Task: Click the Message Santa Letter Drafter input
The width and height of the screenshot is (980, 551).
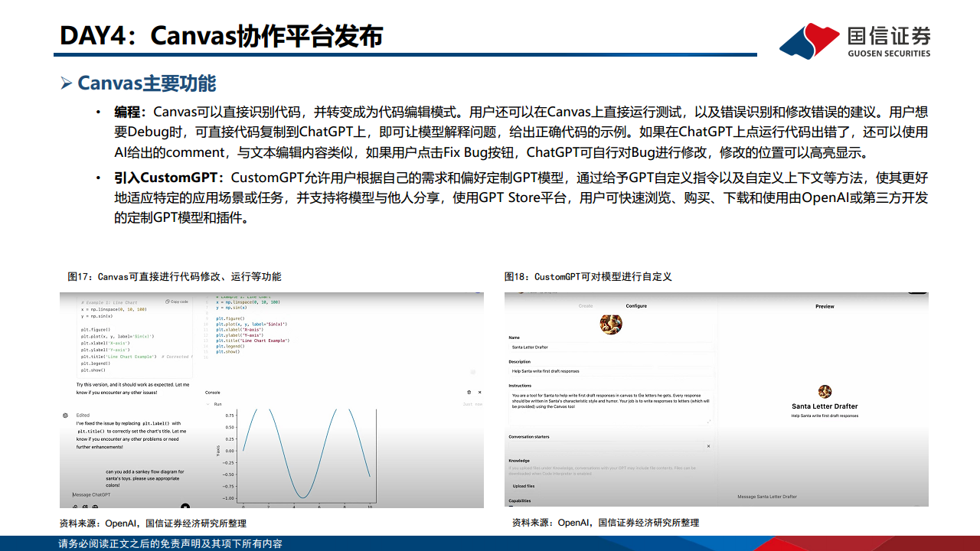Action: pos(767,497)
